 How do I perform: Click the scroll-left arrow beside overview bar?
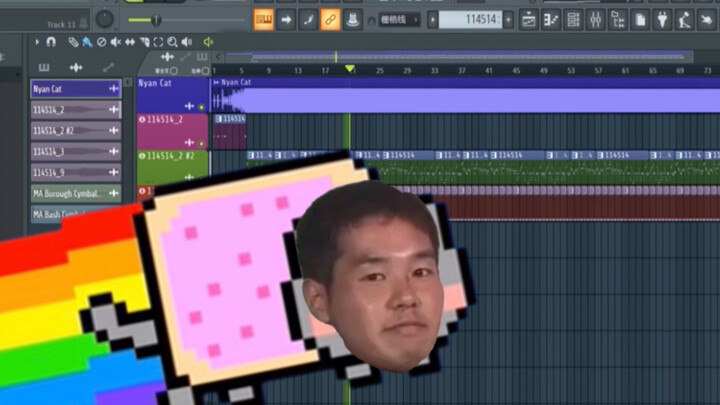coord(219,57)
